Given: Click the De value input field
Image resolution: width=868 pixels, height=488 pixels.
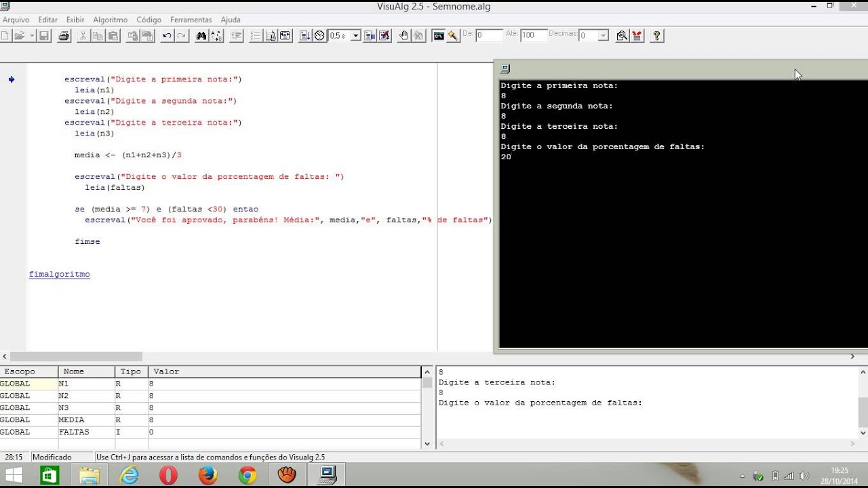Looking at the screenshot, I should 489,35.
